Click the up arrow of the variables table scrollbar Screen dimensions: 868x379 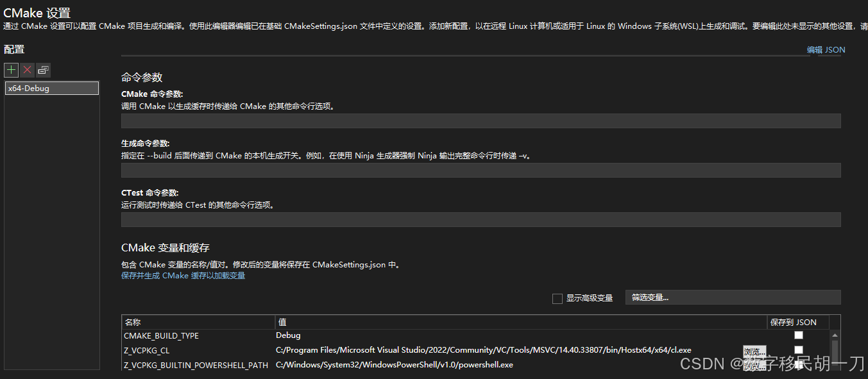click(x=835, y=335)
